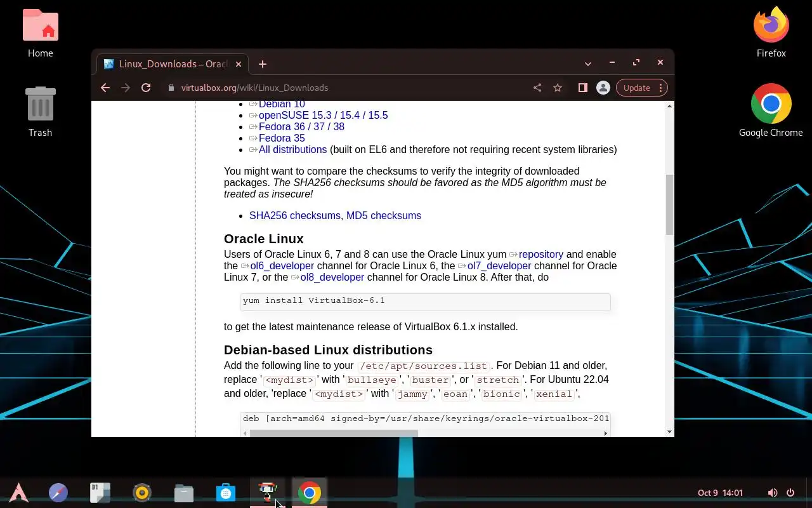Bookmark this page with star icon
The height and width of the screenshot is (508, 812).
pos(558,88)
